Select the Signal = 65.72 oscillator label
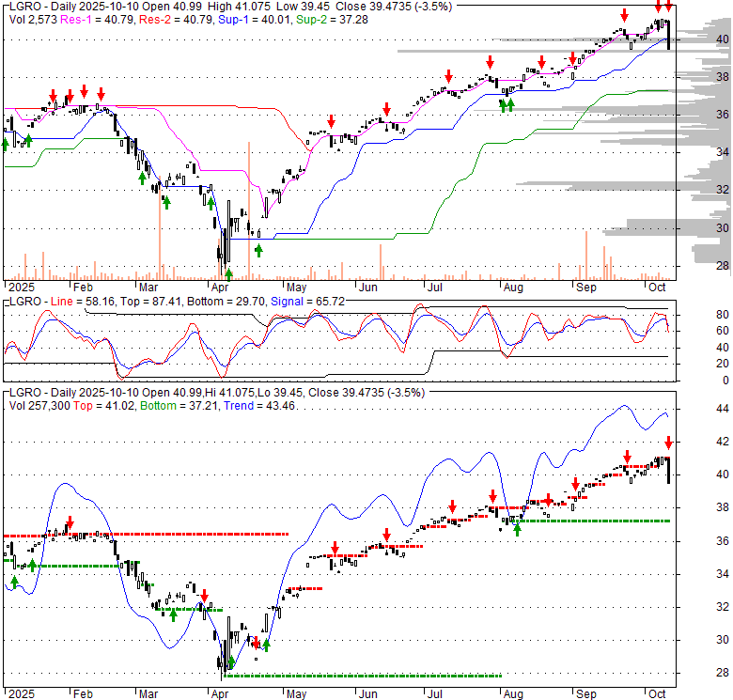 tap(307, 302)
